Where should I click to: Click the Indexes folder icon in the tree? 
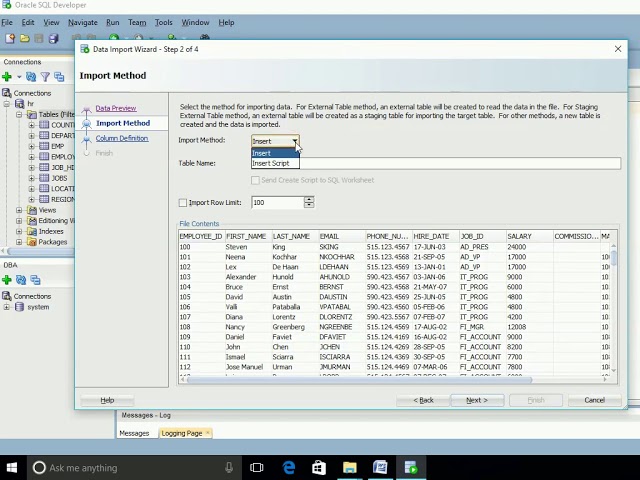(x=32, y=231)
